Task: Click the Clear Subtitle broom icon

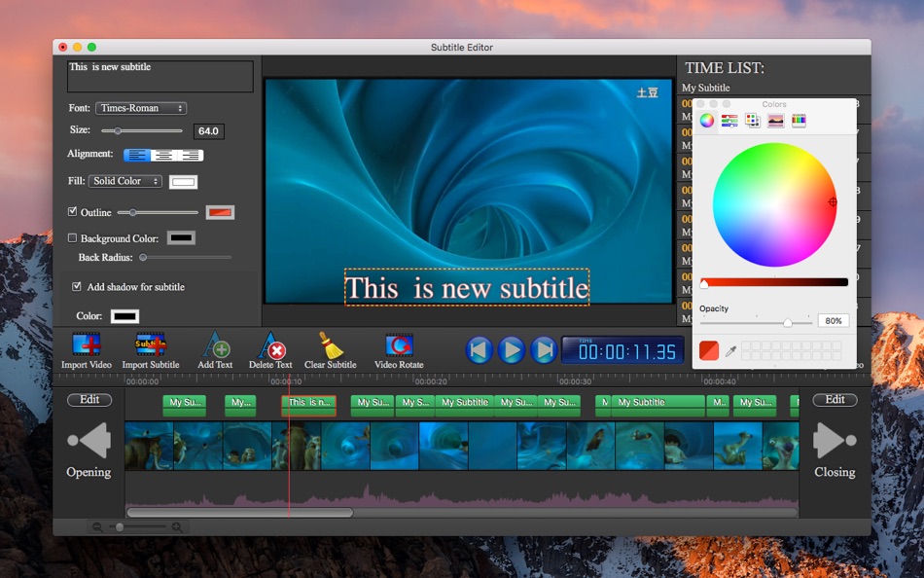Action: (330, 345)
